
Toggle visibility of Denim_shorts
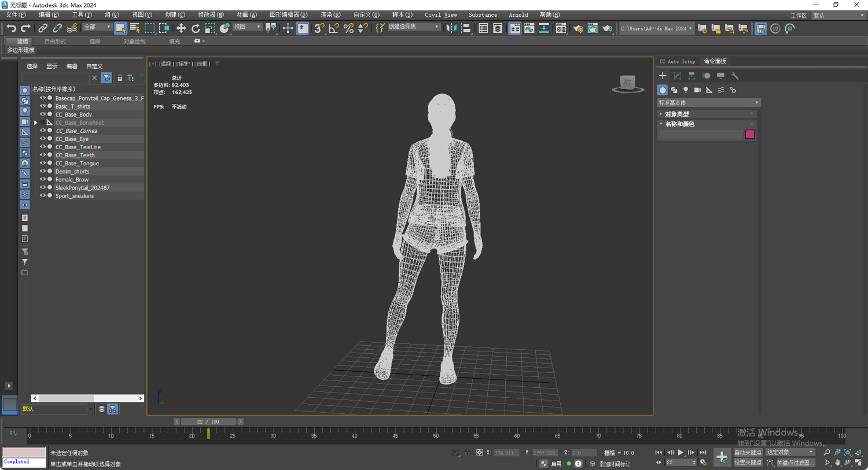pyautogui.click(x=42, y=172)
